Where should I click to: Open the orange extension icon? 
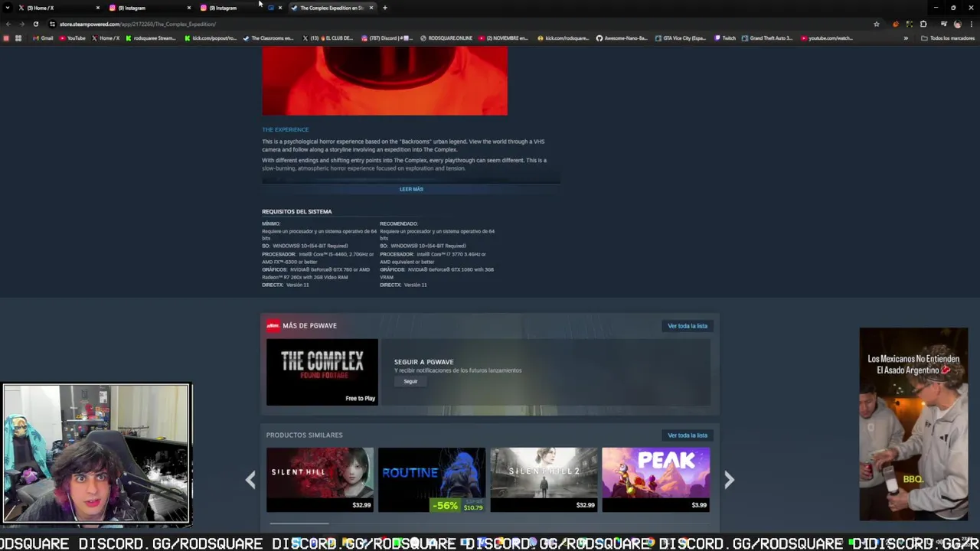point(896,24)
